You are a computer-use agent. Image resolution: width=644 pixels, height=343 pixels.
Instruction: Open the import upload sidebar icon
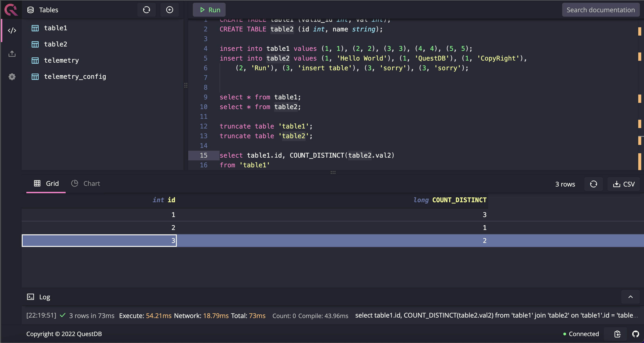(12, 53)
